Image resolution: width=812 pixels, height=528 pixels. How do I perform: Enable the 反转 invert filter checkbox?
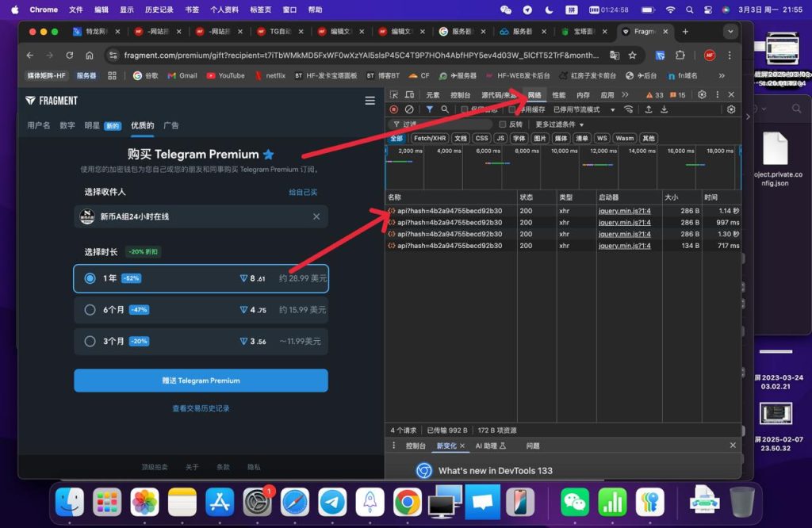coord(502,124)
